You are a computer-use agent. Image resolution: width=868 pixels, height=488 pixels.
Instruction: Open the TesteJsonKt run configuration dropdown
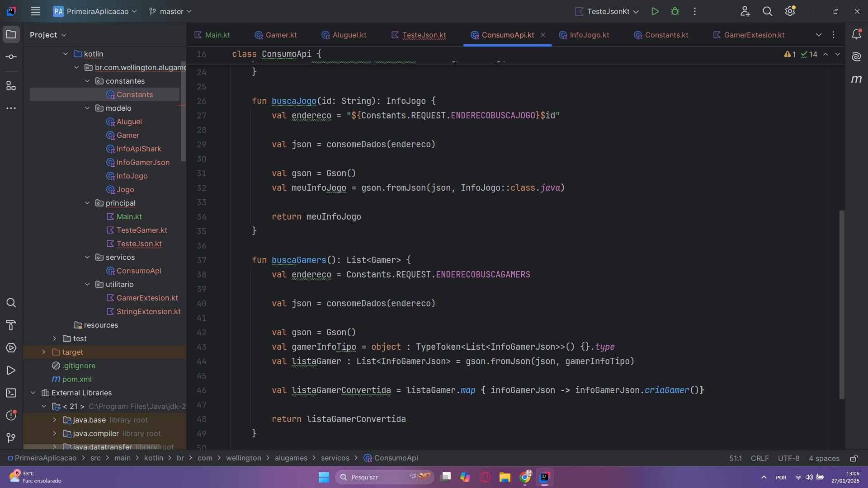pos(607,11)
